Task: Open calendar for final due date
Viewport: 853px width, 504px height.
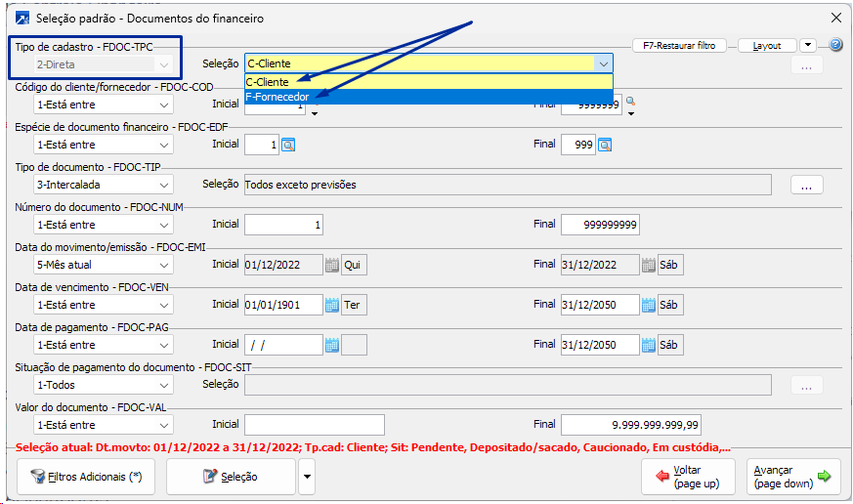Action: coord(649,305)
